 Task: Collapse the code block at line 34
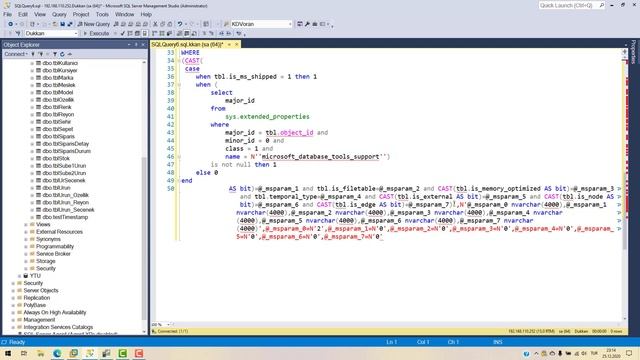pyautogui.click(x=179, y=61)
